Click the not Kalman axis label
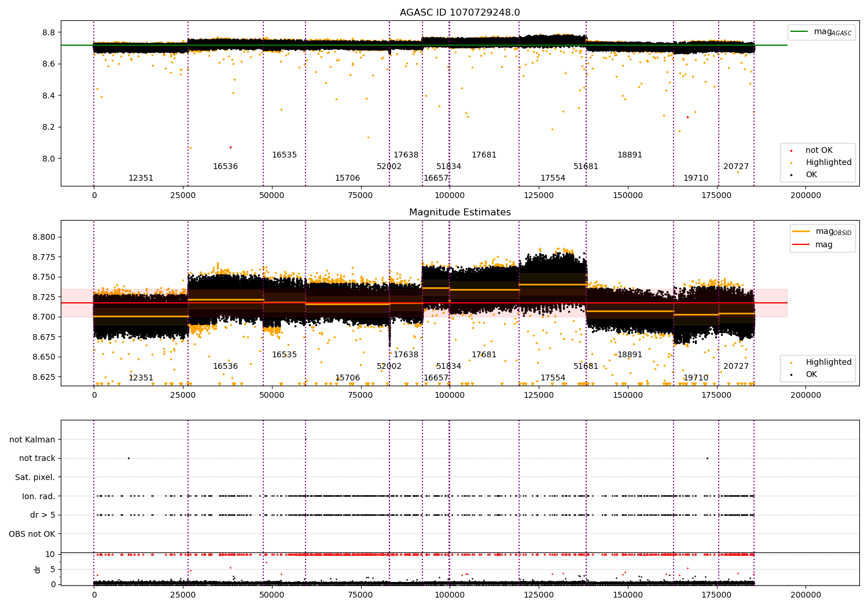868x608 pixels. pos(32,439)
